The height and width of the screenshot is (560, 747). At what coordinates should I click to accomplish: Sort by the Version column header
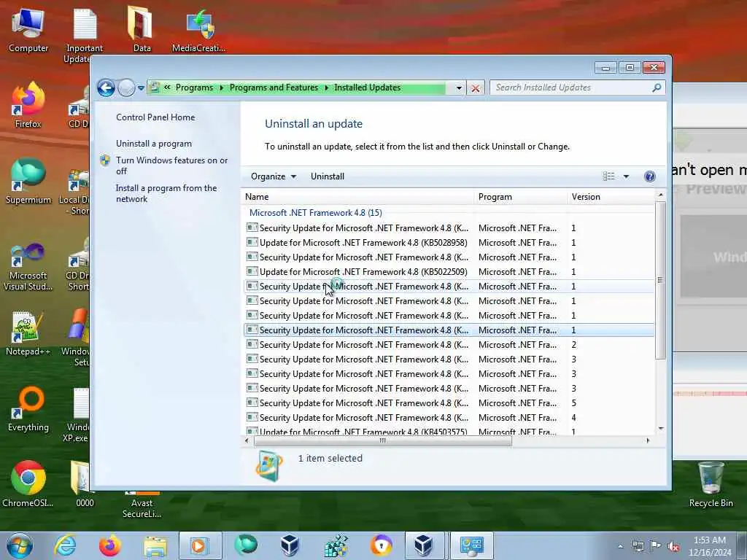[x=612, y=197]
